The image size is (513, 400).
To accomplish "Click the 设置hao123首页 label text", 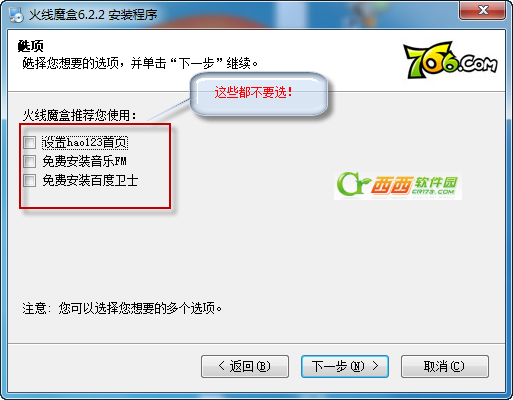I will 85,143.
